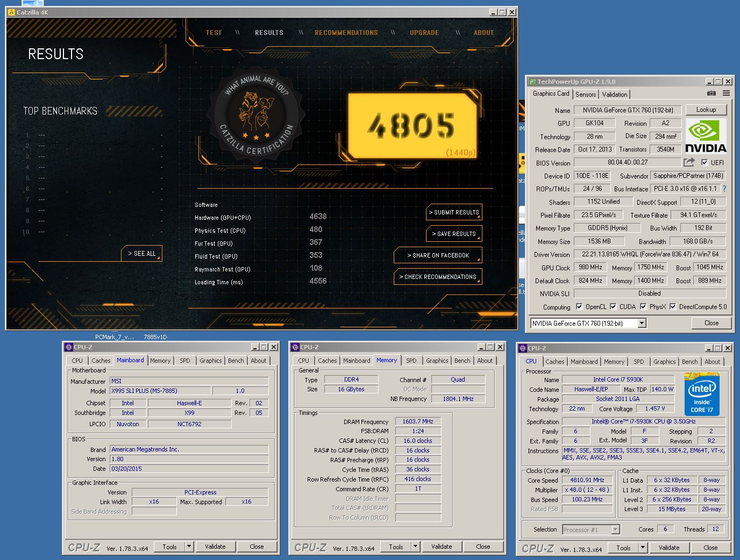Click Close in the CPU tab CPU-Z window
Viewport: 740px width, 560px height.
pyautogui.click(x=710, y=548)
